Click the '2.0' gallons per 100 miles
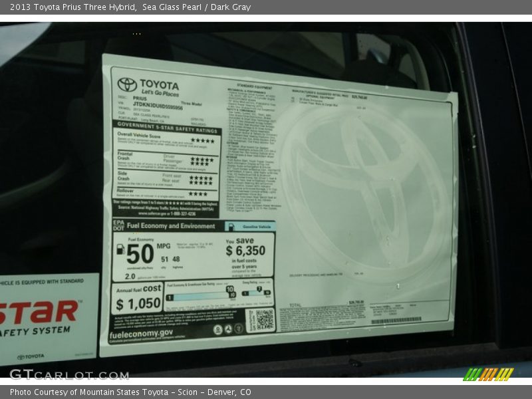The width and height of the screenshot is (532, 399). point(130,277)
